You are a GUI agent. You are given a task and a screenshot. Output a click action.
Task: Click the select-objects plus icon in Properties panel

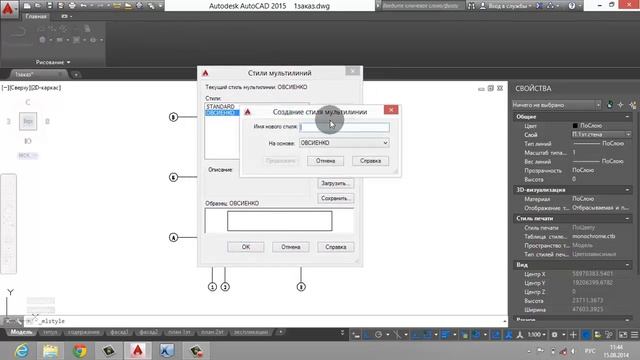click(621, 105)
